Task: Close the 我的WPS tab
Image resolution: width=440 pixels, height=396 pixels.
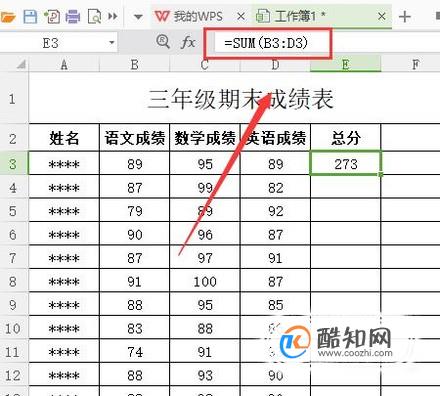Action: point(241,16)
